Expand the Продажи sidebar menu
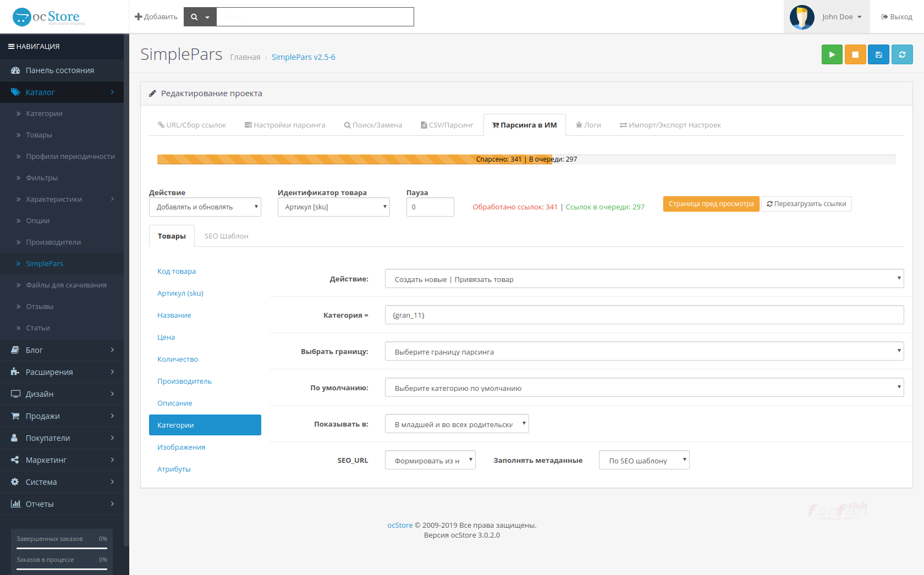 [62, 416]
